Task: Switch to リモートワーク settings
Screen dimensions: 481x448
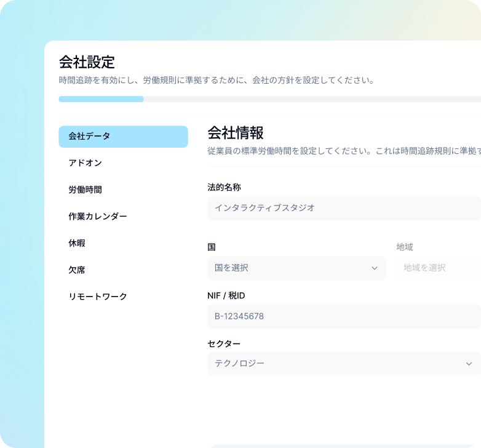Action: [x=98, y=297]
